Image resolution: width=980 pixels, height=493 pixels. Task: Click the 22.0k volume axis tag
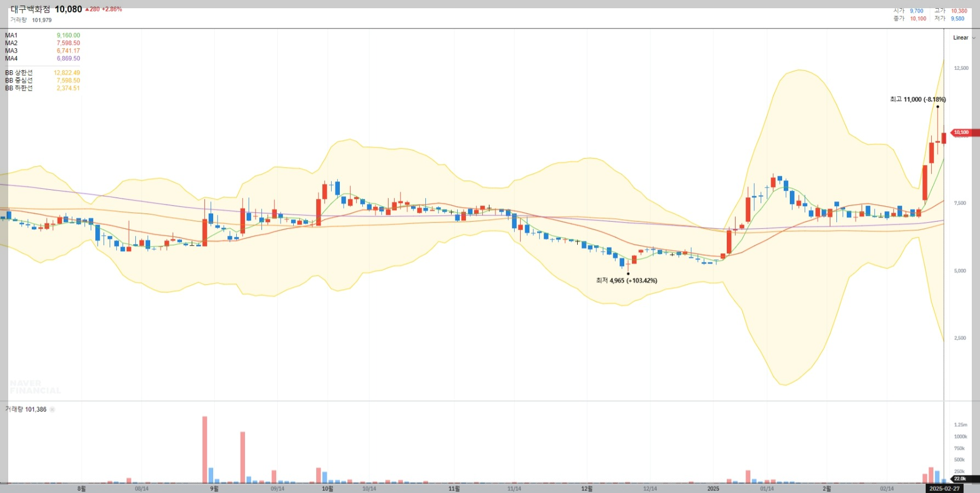(x=965, y=479)
